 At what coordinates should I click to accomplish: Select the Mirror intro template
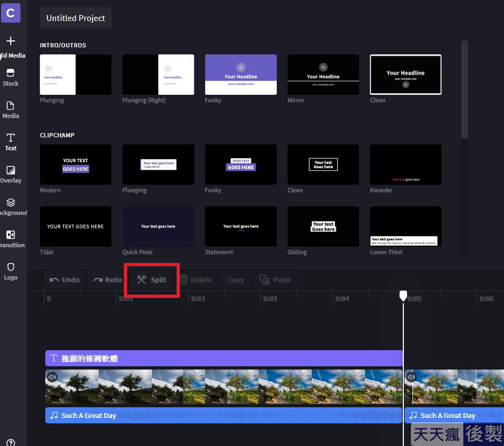tap(324, 74)
